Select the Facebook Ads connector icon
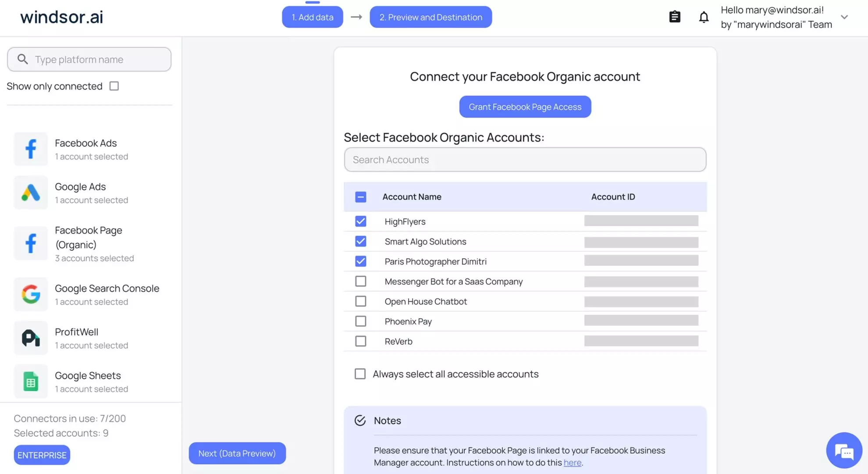This screenshot has height=474, width=868. click(31, 149)
